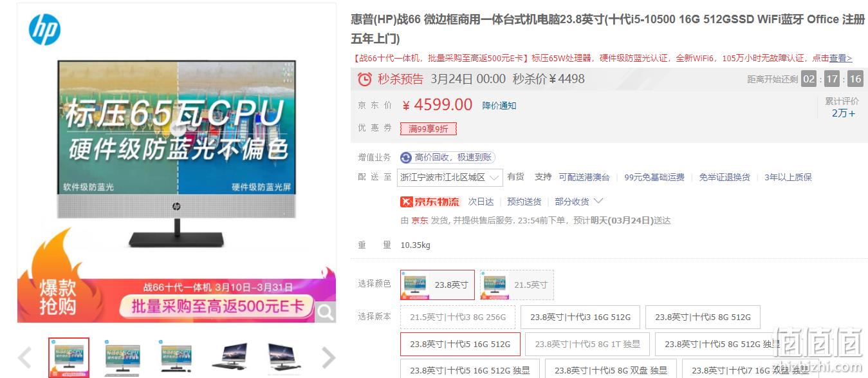Open the image magnifier search icon
Image resolution: width=868 pixels, height=378 pixels.
[326, 313]
